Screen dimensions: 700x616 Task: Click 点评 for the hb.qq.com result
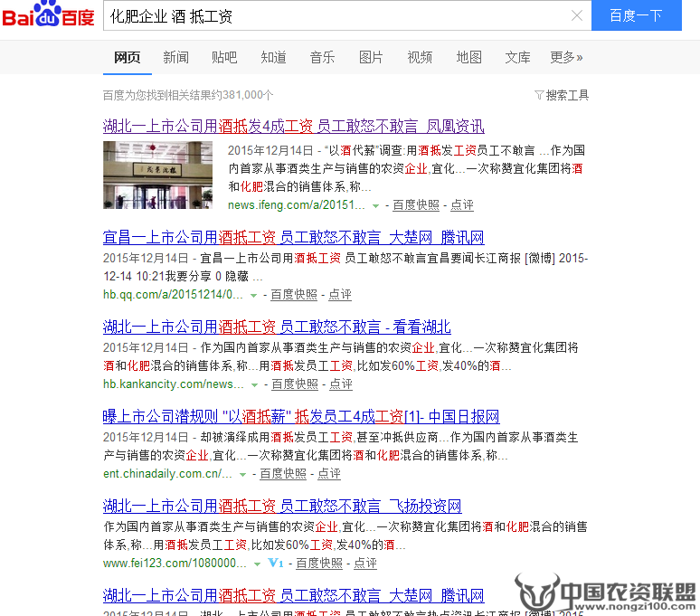pos(340,295)
